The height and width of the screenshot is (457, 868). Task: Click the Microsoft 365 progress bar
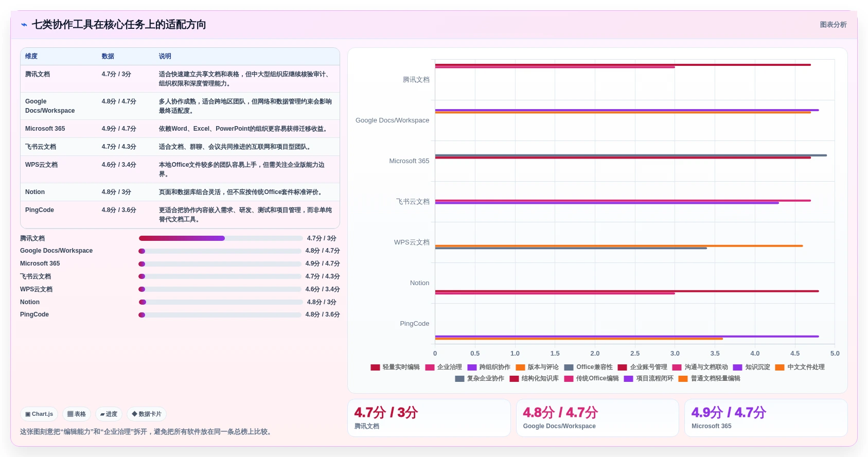click(x=220, y=264)
